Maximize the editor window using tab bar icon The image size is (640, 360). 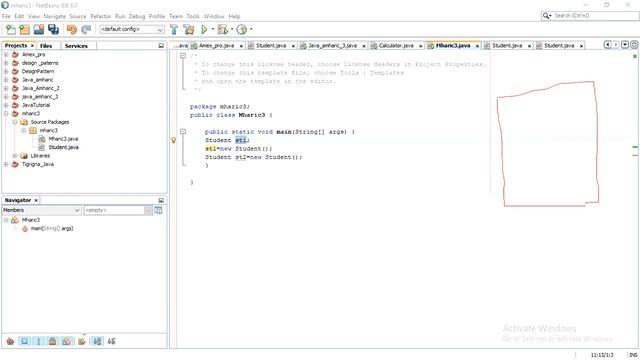pos(634,45)
